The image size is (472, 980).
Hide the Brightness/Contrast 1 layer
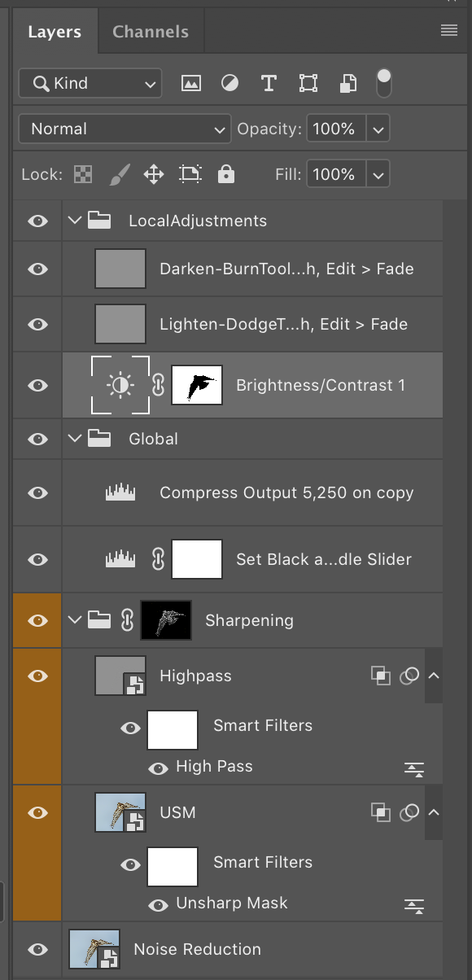pyautogui.click(x=37, y=385)
